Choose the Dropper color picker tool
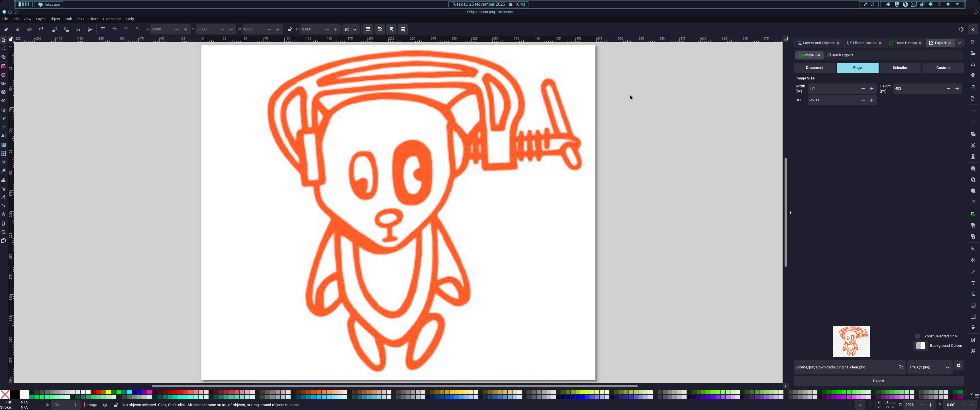980x410 pixels. coord(3,162)
